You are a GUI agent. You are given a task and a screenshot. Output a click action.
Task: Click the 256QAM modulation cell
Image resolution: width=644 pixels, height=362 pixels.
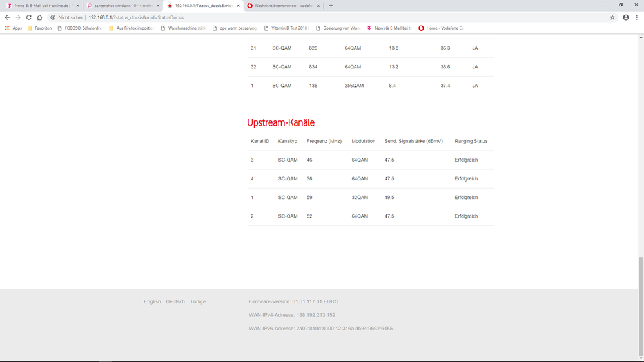354,86
